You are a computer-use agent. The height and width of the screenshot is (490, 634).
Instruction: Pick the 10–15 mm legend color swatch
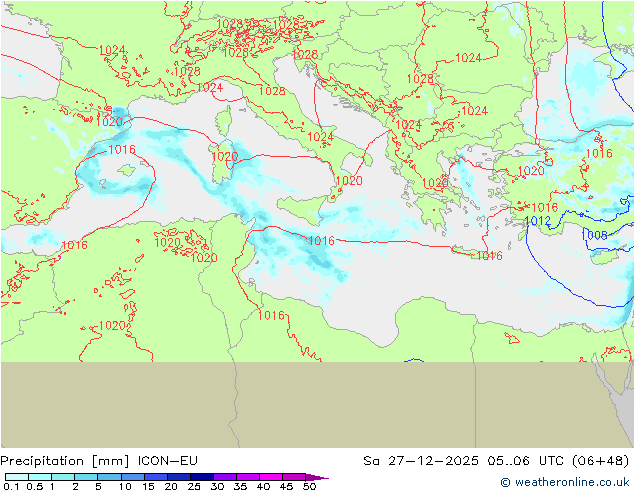coord(132,477)
